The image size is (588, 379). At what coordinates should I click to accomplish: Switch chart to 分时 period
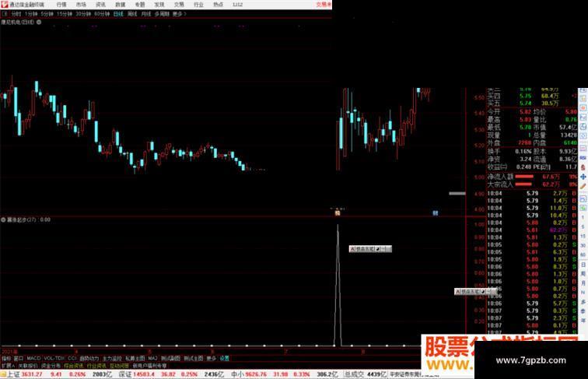click(x=16, y=14)
